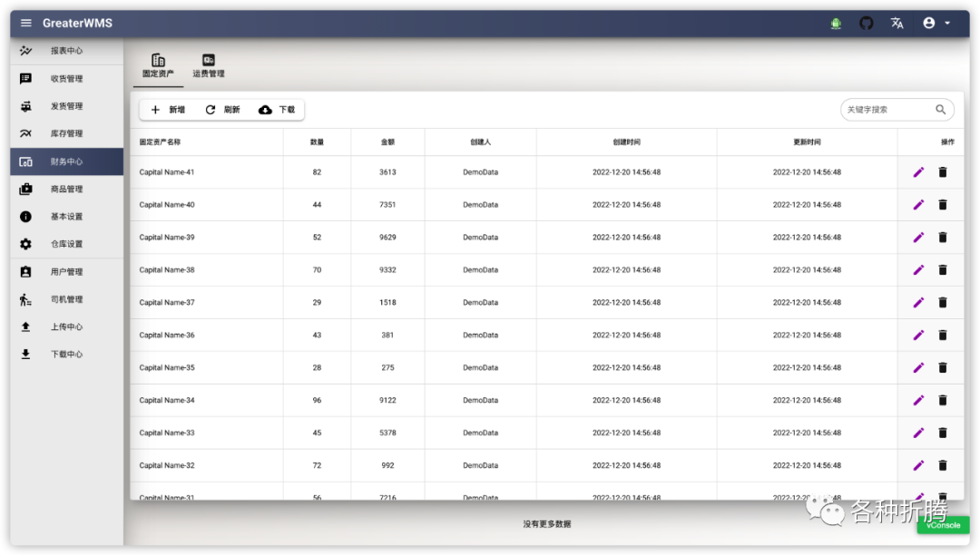Edit Capital Name-37 with pencil icon
Screen dimensions: 980x555
click(x=918, y=303)
